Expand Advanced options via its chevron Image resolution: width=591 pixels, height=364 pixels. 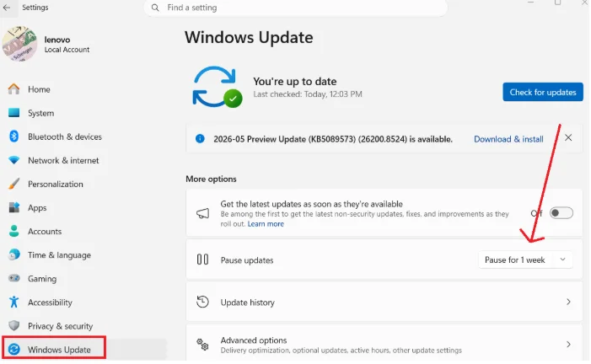[x=568, y=345]
